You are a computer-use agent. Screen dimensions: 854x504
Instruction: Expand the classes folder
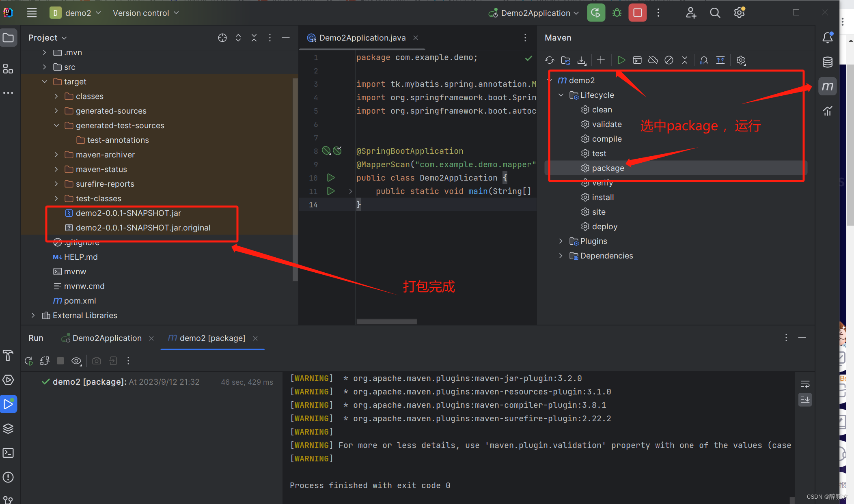click(x=56, y=96)
